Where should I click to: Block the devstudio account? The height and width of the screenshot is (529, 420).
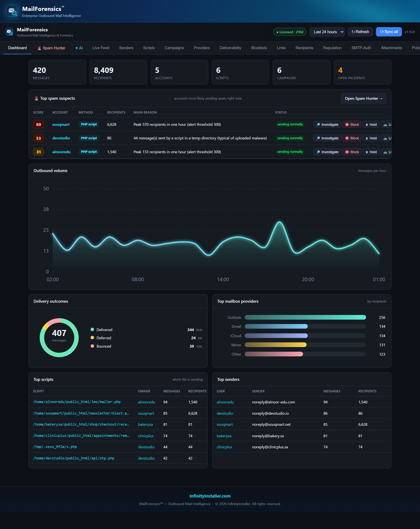[352, 138]
